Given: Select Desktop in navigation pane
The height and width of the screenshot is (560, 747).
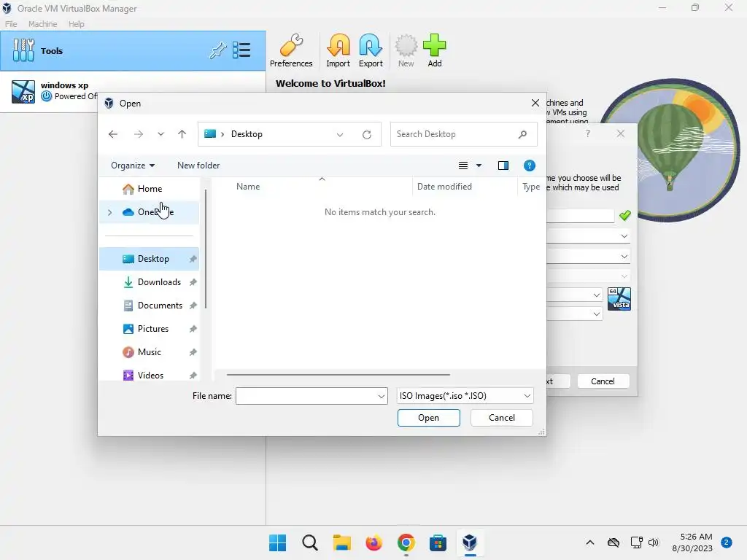Looking at the screenshot, I should click(149, 259).
